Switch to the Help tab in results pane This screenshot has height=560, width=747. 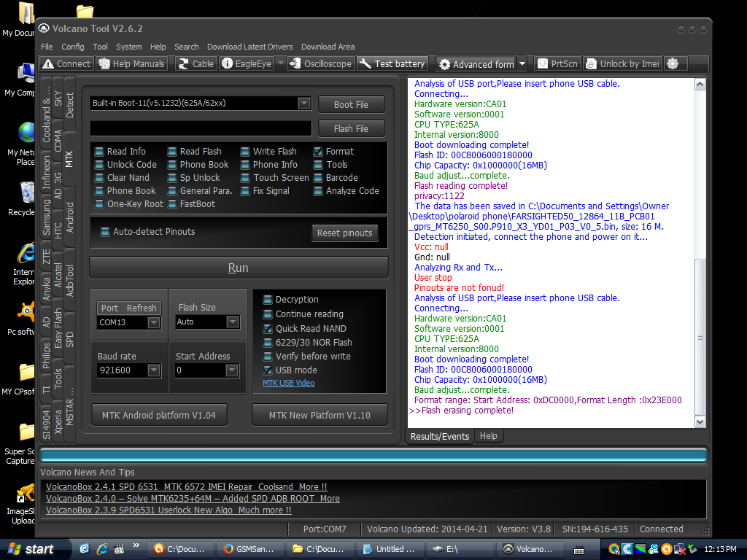488,436
